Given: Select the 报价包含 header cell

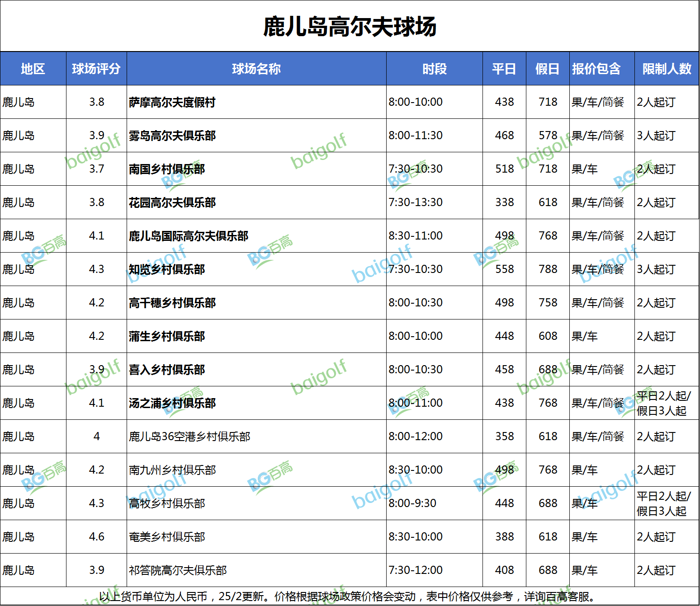Looking at the screenshot, I should point(596,69).
